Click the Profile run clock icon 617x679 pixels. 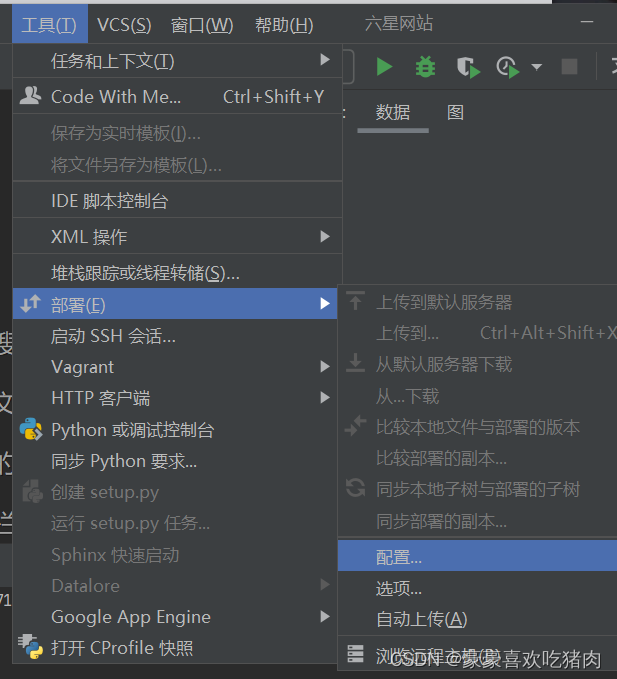507,67
